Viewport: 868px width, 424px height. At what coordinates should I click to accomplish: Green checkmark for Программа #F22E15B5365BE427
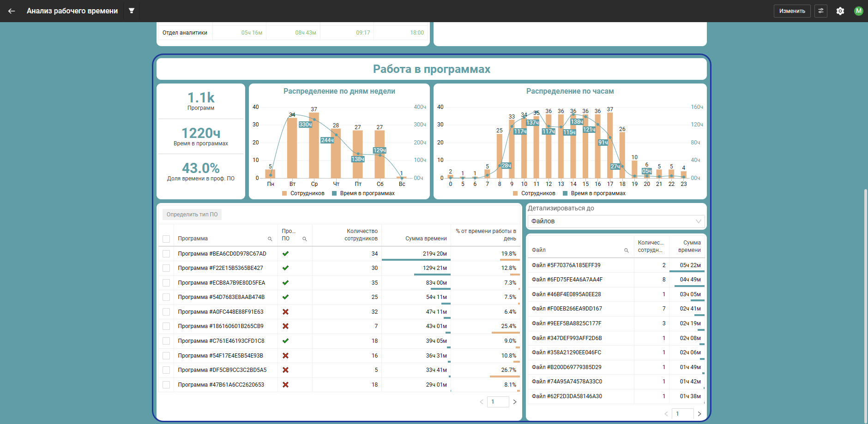click(285, 268)
